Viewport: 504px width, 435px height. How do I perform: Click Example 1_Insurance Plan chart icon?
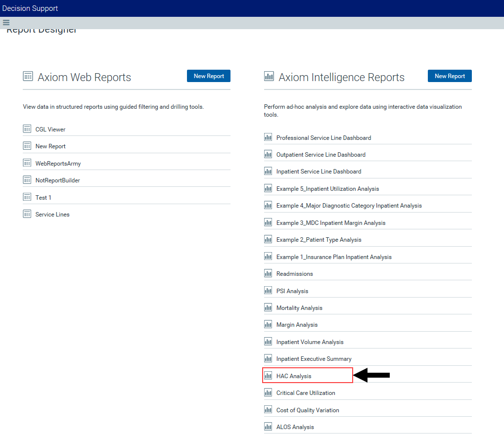pyautogui.click(x=268, y=257)
